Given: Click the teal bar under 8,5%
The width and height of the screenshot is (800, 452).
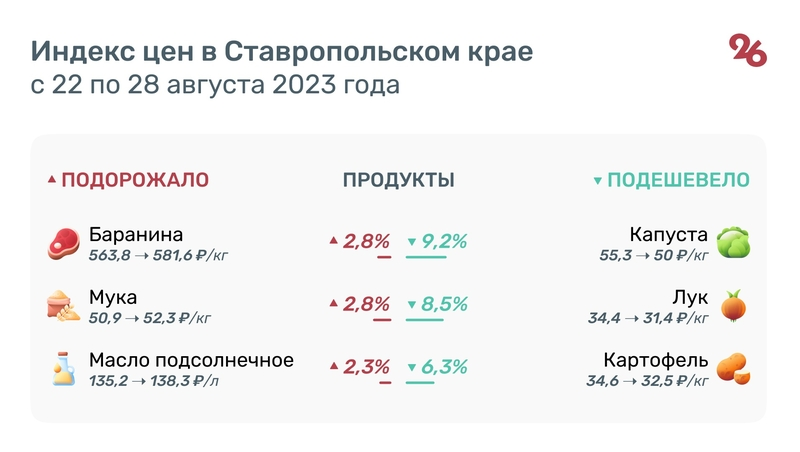Looking at the screenshot, I should pos(424,320).
